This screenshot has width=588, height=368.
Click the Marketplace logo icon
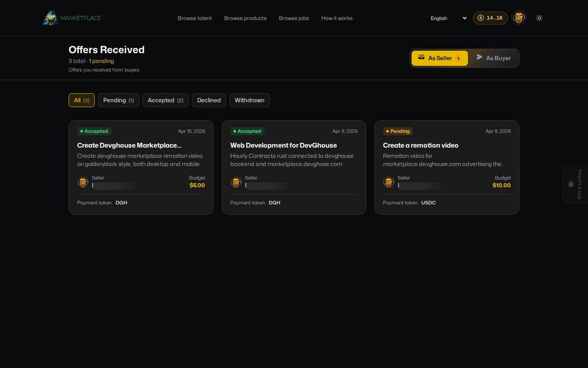tap(51, 18)
